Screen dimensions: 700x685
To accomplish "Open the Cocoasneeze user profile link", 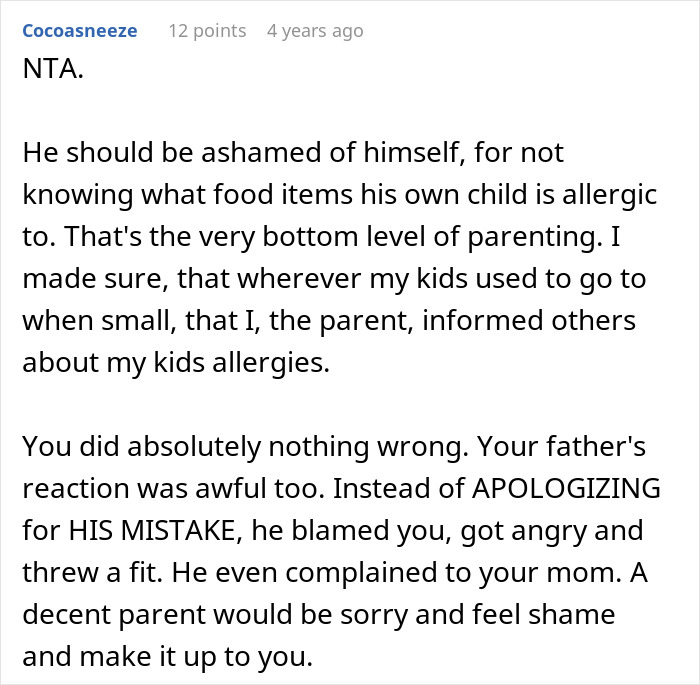I will pos(79,31).
